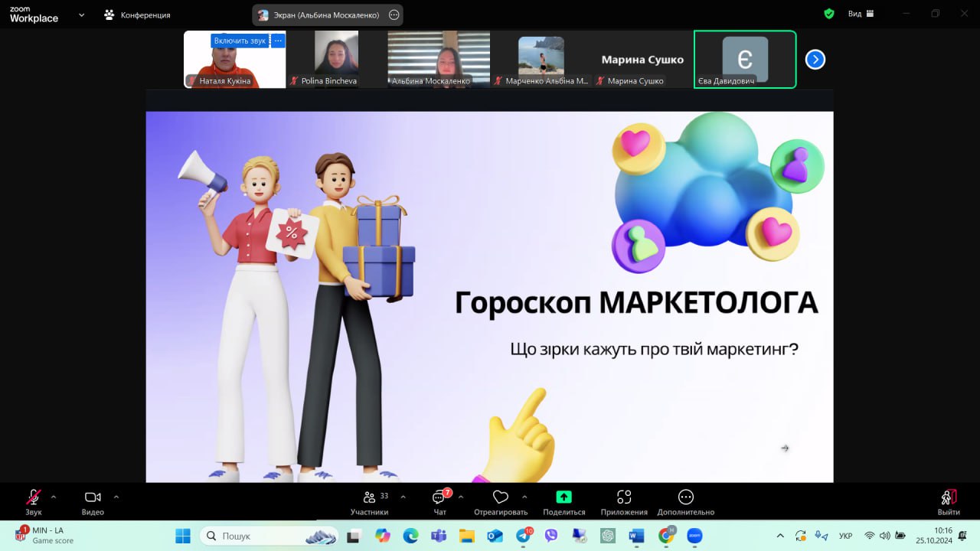Select Polina Bincheva's video thumbnail
Screen dimensions: 980x551
[x=337, y=60]
